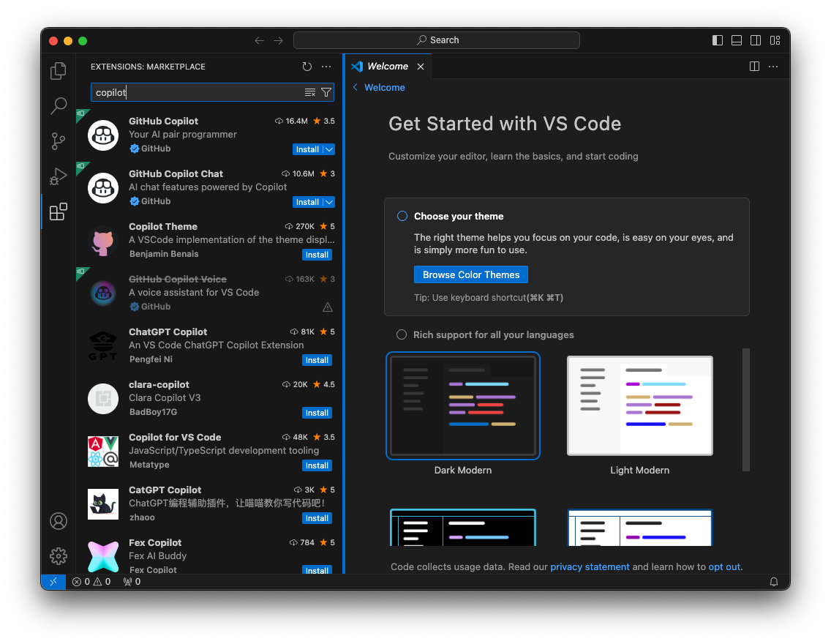
Task: Open the Manage gear icon
Action: click(59, 556)
